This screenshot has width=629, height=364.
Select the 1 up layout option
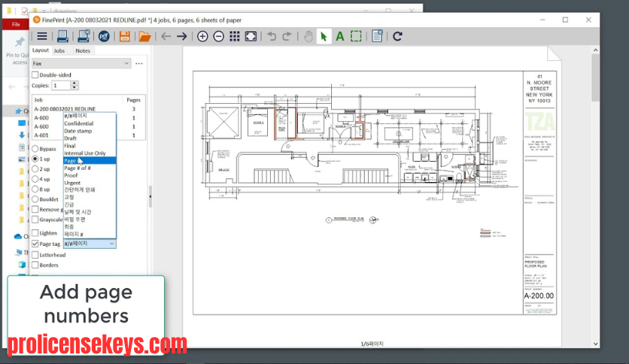tap(35, 159)
